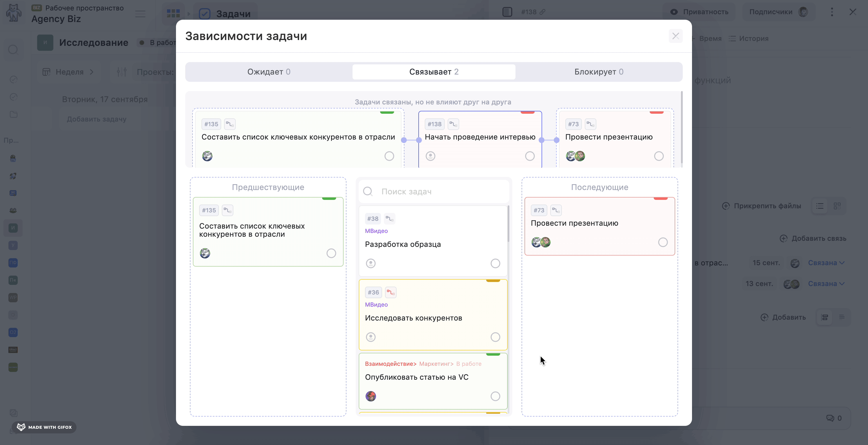Click dependency icon on top #138 card
Screen dimensions: 868x445
[x=453, y=124]
